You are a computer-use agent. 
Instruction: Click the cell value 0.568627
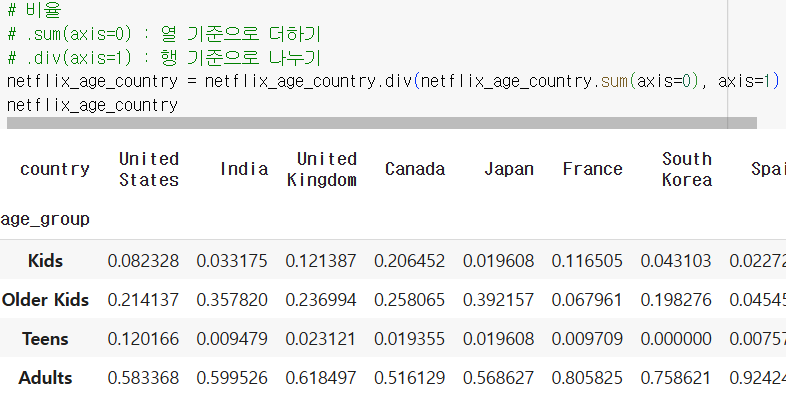[498, 377]
